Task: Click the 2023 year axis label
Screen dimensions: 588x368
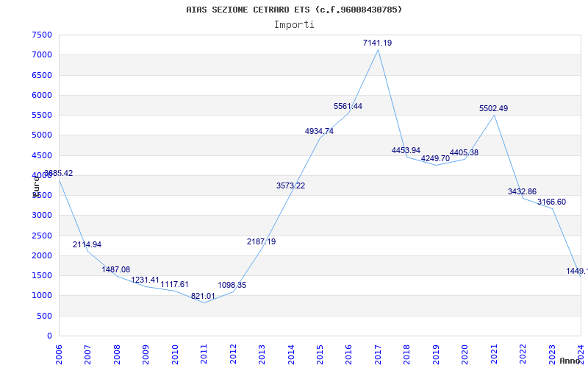Action: pyautogui.click(x=552, y=355)
